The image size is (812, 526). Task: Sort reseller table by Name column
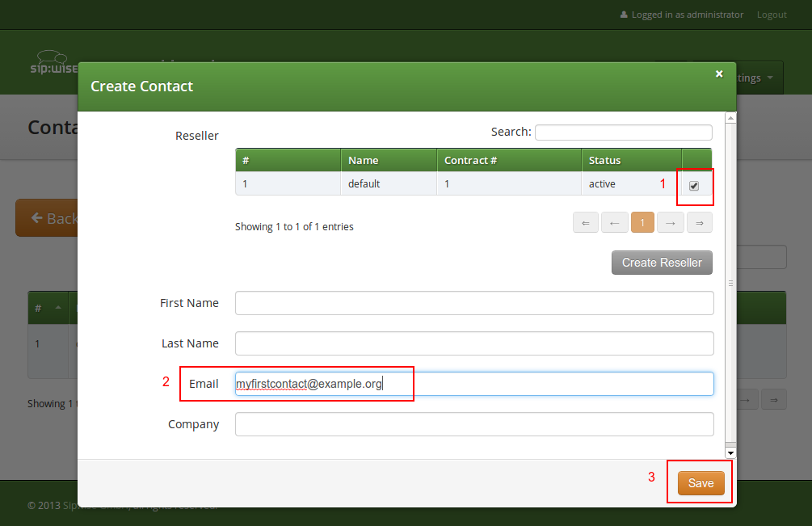pyautogui.click(x=389, y=160)
